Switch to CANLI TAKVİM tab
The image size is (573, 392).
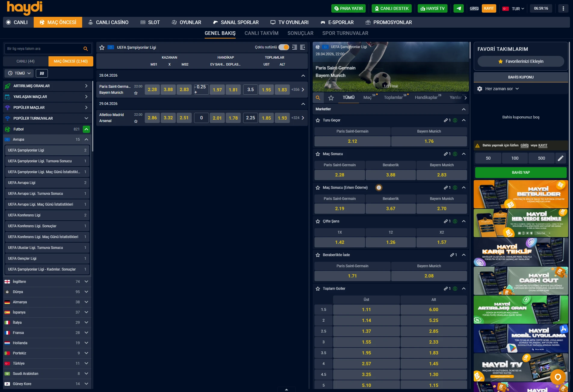[x=262, y=33]
